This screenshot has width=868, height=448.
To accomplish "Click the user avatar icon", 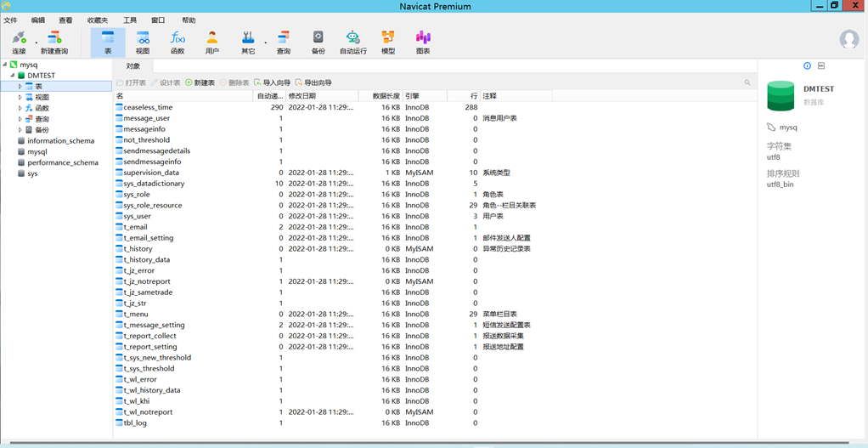I will 849,40.
